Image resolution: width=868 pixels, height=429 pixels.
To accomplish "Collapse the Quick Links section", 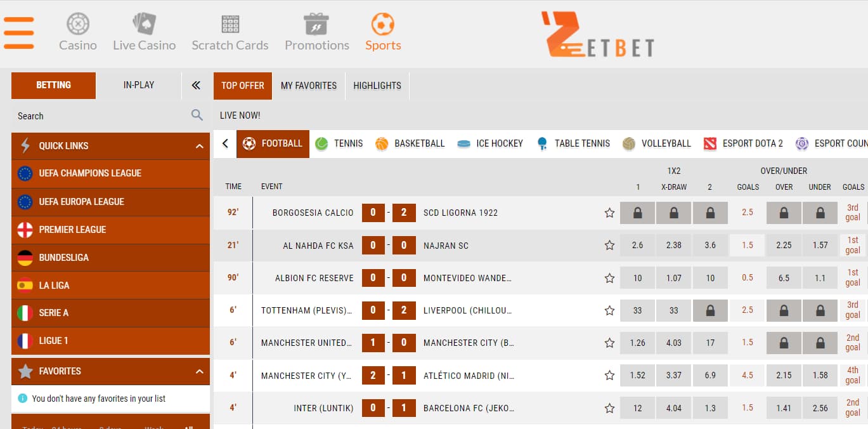I will [x=199, y=146].
